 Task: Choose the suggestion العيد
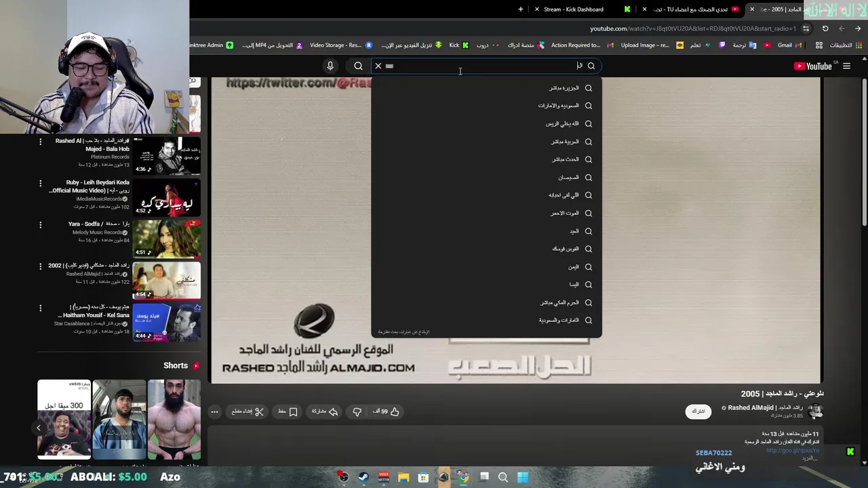486,231
